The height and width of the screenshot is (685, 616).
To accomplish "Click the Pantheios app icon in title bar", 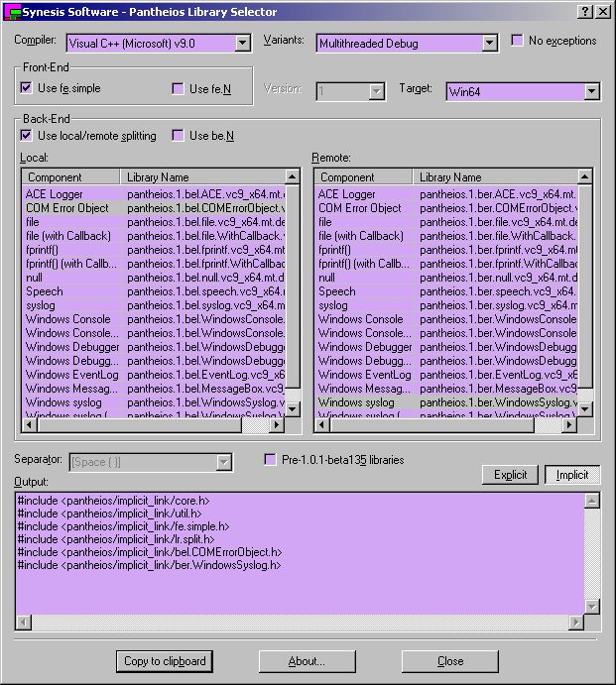I will [x=12, y=12].
